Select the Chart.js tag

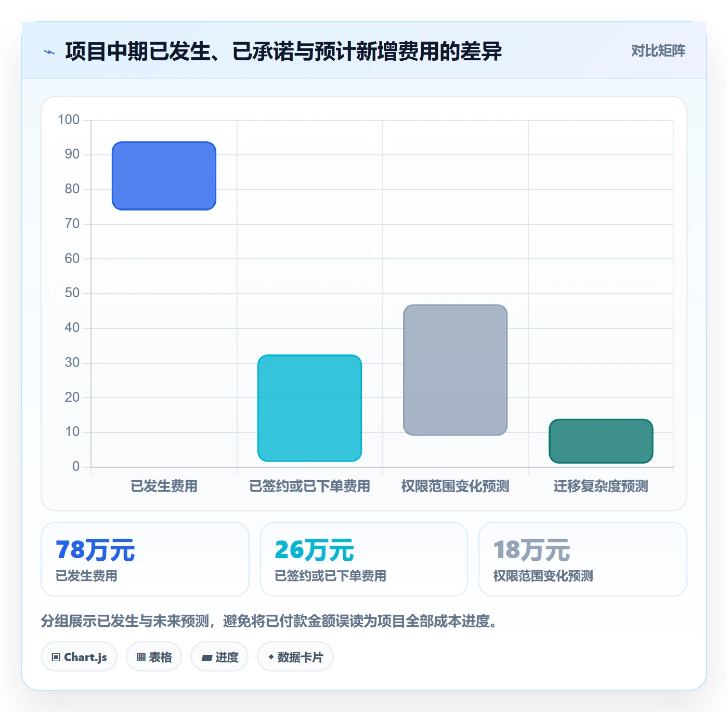pos(79,657)
